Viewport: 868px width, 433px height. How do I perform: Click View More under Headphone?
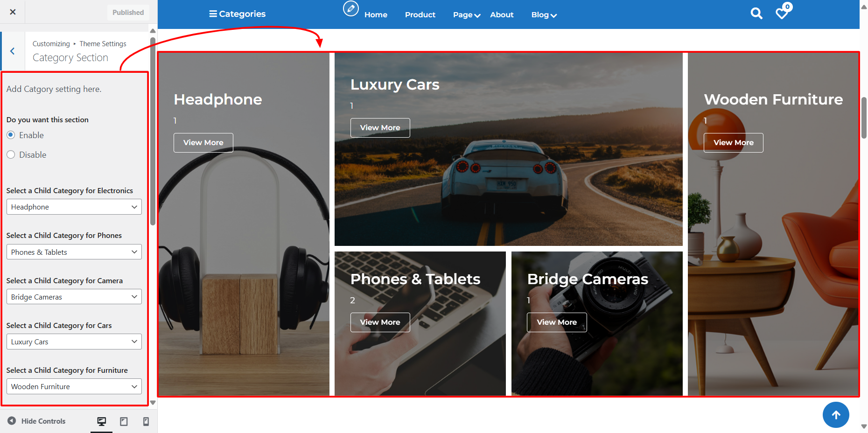tap(203, 143)
